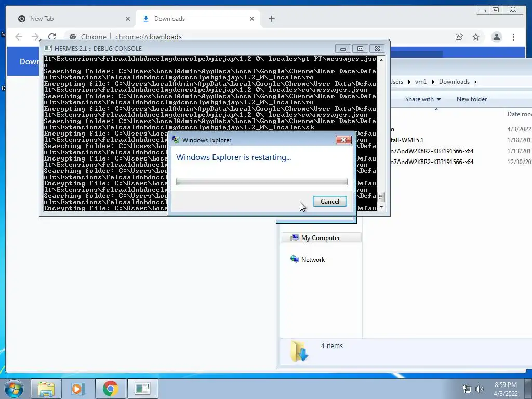
Task: Open HERMES console system menu icon
Action: 48,48
